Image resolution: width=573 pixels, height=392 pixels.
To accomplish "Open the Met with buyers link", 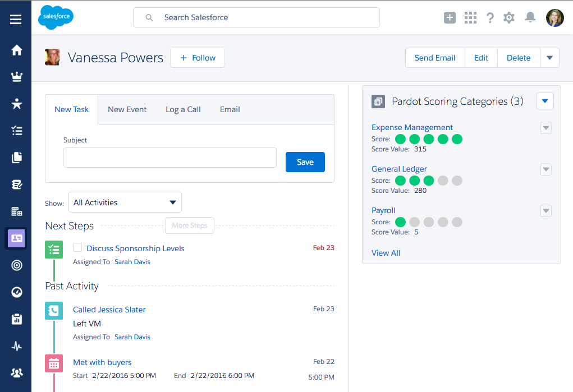I will coord(102,362).
